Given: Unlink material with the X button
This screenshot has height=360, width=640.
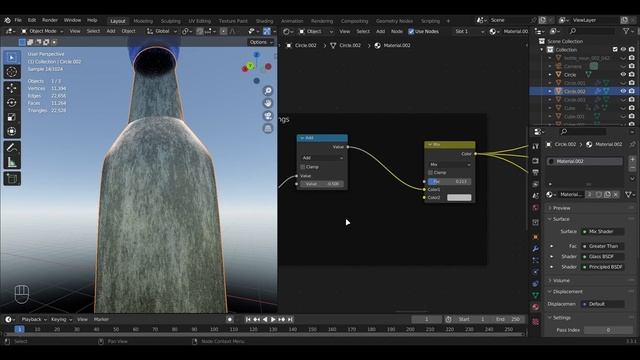Looking at the screenshot, I should [616, 195].
